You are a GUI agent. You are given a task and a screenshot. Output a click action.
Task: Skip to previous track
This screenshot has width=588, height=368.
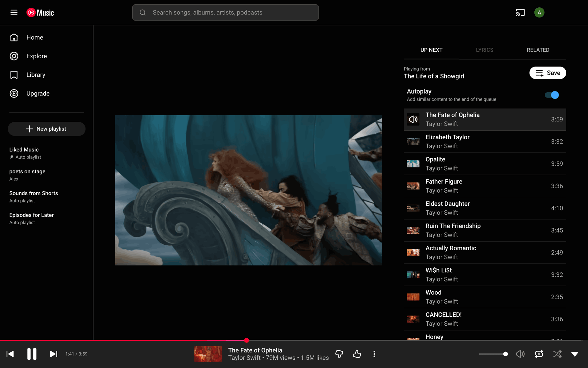[x=10, y=354]
